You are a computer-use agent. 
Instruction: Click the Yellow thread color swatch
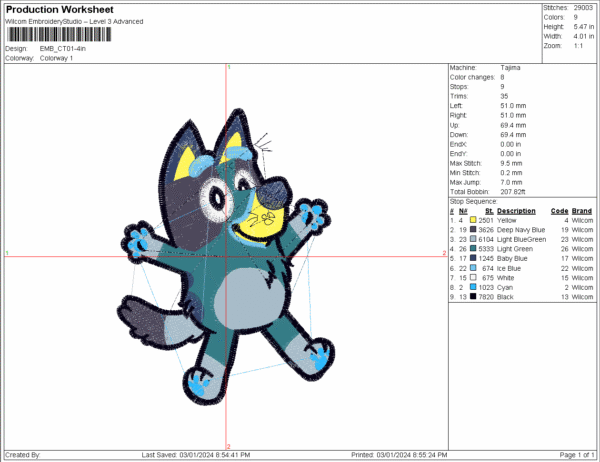pos(473,220)
